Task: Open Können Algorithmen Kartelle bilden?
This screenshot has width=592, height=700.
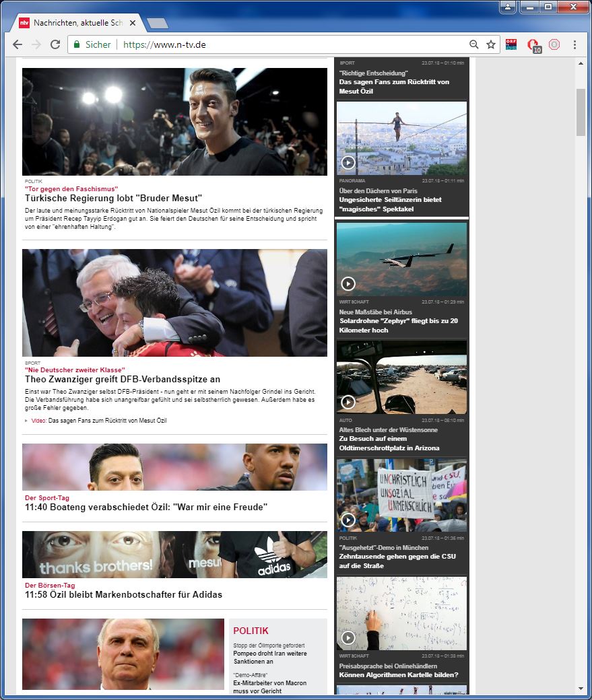Action: click(399, 674)
